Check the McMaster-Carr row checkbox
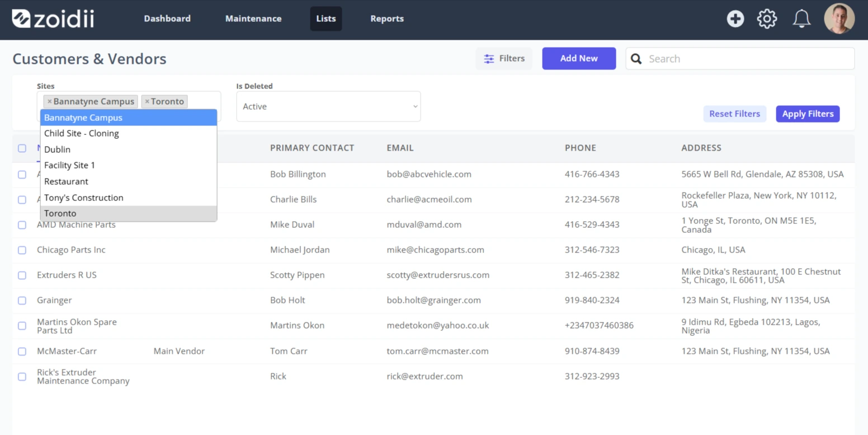 [22, 352]
